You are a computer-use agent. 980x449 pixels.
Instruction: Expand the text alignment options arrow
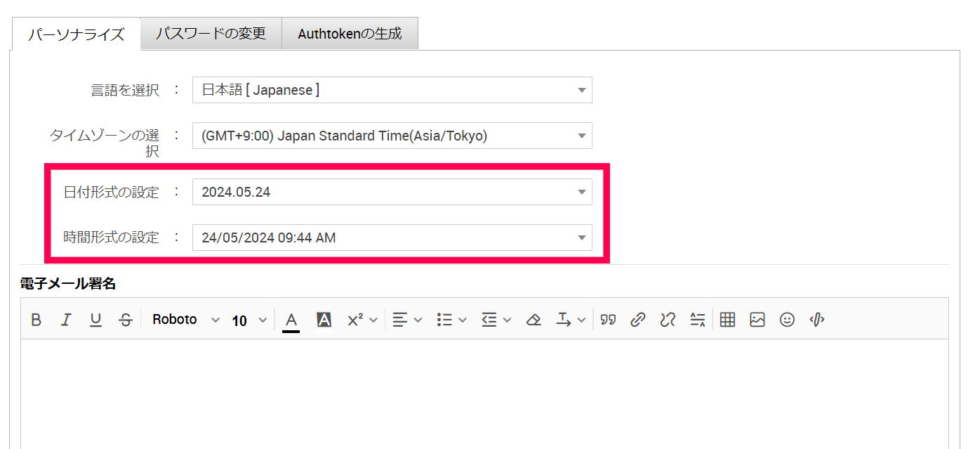(x=418, y=320)
